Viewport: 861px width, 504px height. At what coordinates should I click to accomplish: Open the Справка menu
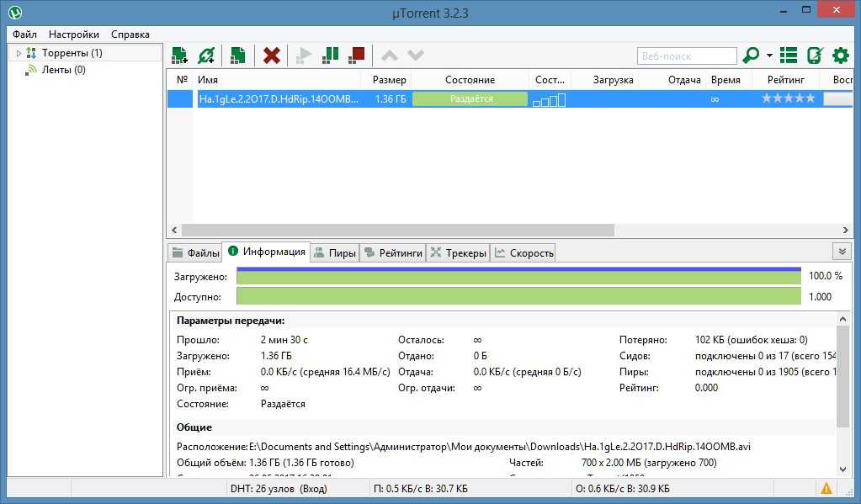130,34
